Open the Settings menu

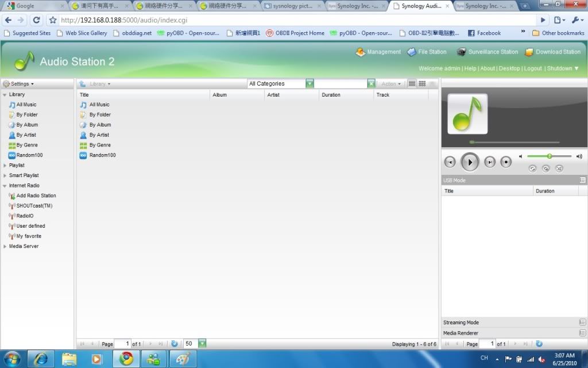click(18, 84)
